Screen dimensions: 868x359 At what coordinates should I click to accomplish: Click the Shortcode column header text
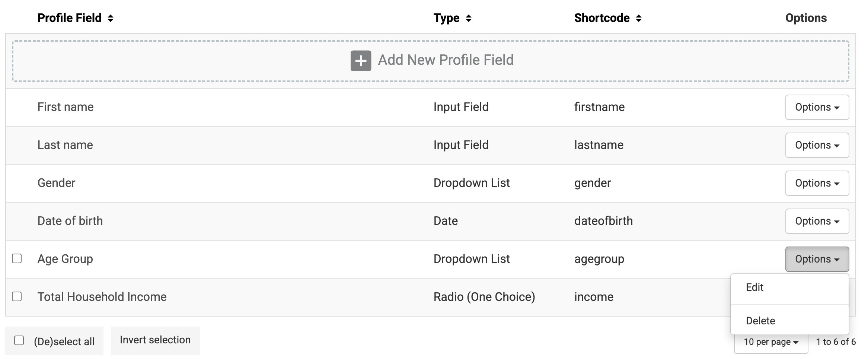(602, 18)
